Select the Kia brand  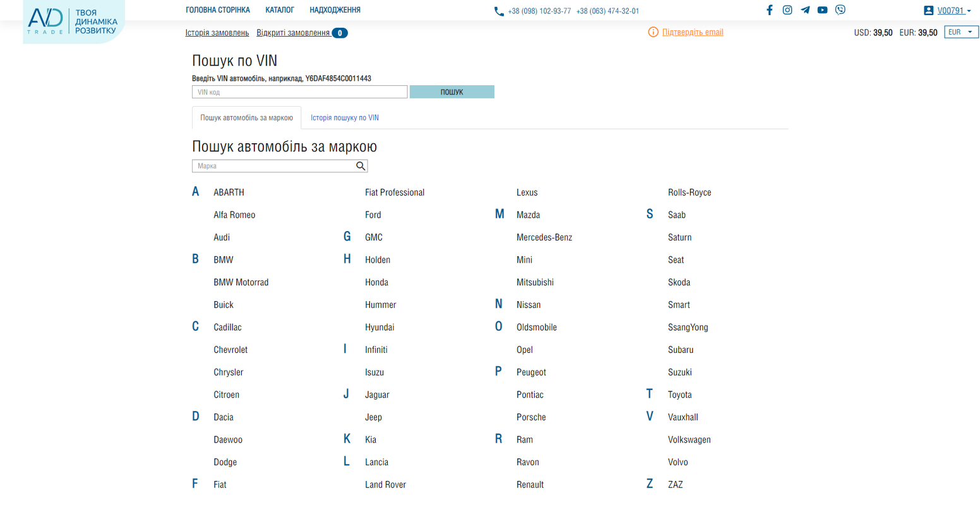click(371, 440)
